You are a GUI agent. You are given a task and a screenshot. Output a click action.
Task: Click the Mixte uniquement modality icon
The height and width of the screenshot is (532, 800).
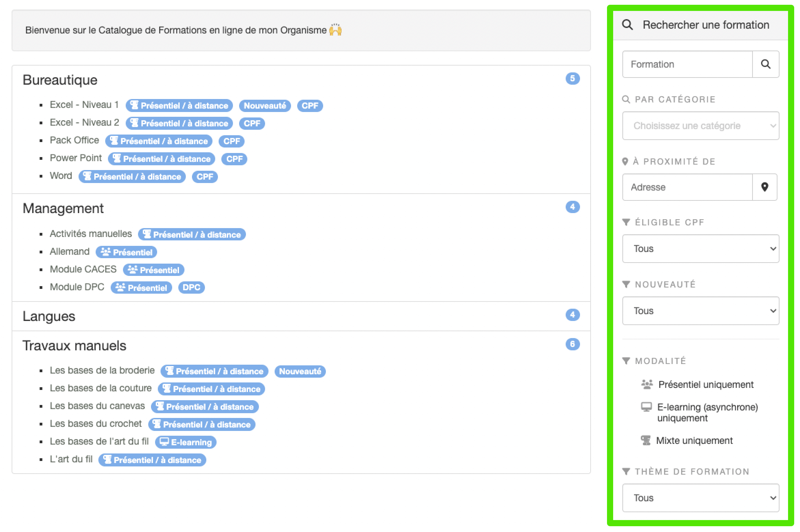[646, 440]
